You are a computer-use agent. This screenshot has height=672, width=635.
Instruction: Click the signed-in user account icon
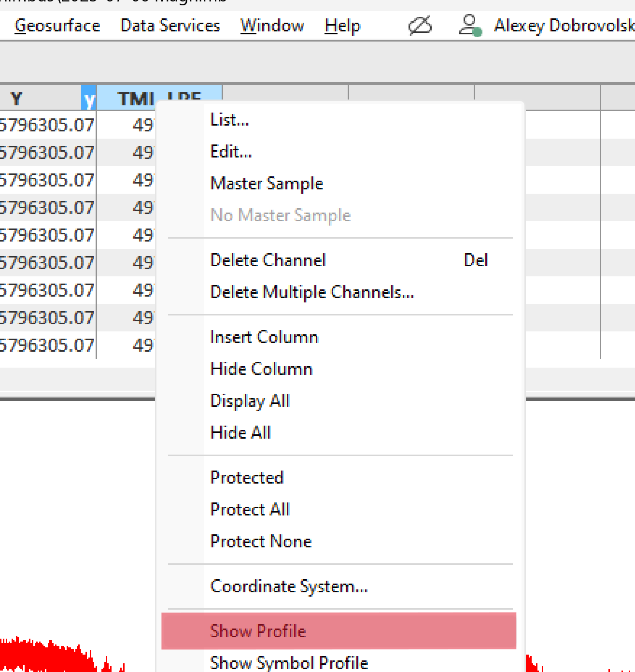click(469, 26)
